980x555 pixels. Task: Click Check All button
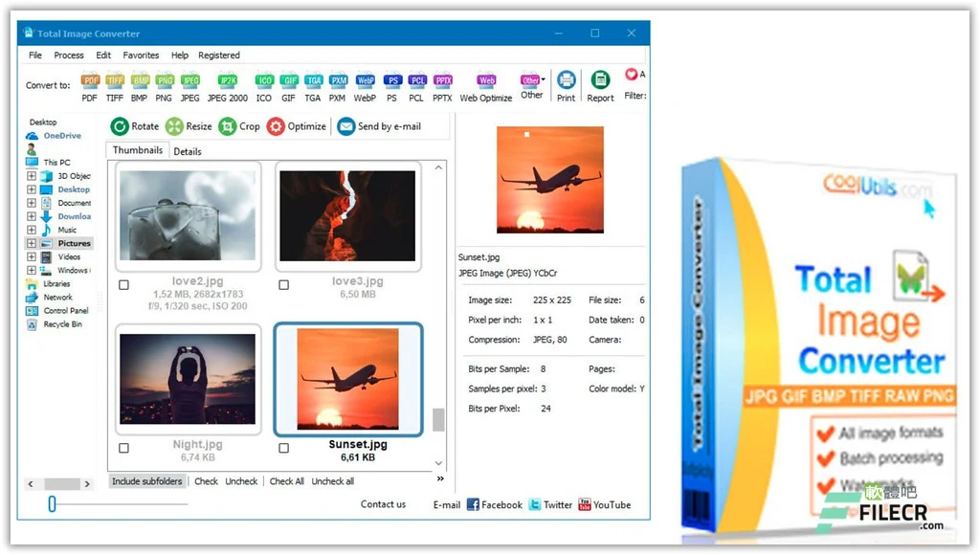286,481
